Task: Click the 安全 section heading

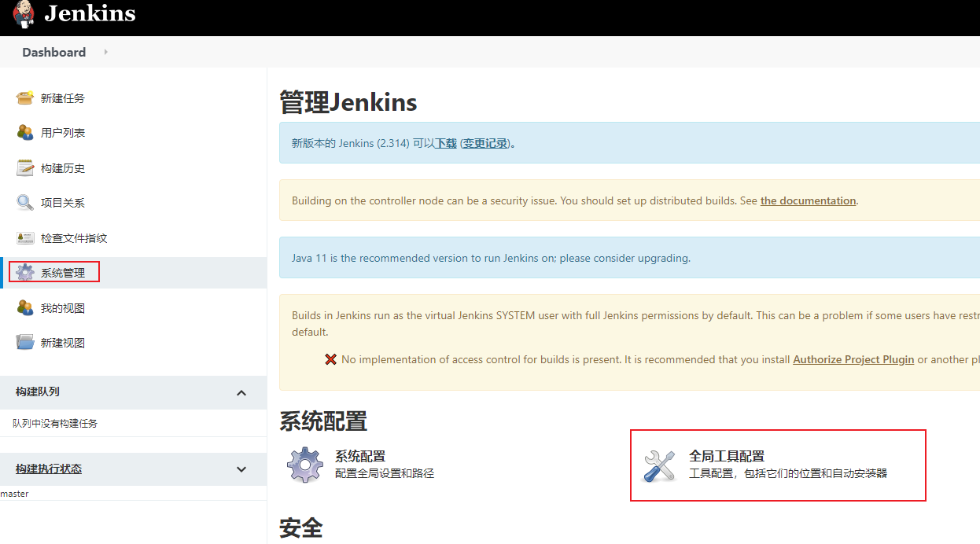Action: tap(301, 527)
